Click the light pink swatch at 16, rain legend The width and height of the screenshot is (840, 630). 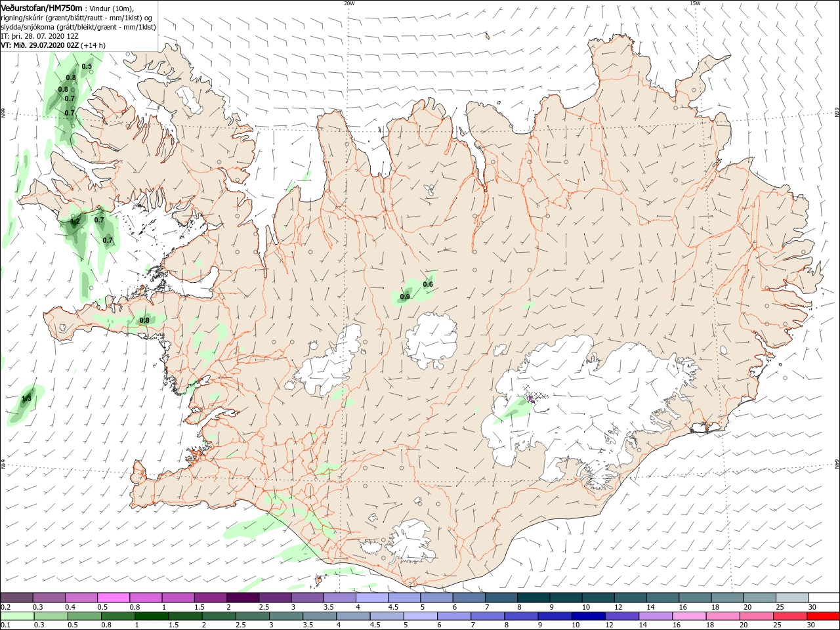pyautogui.click(x=689, y=616)
